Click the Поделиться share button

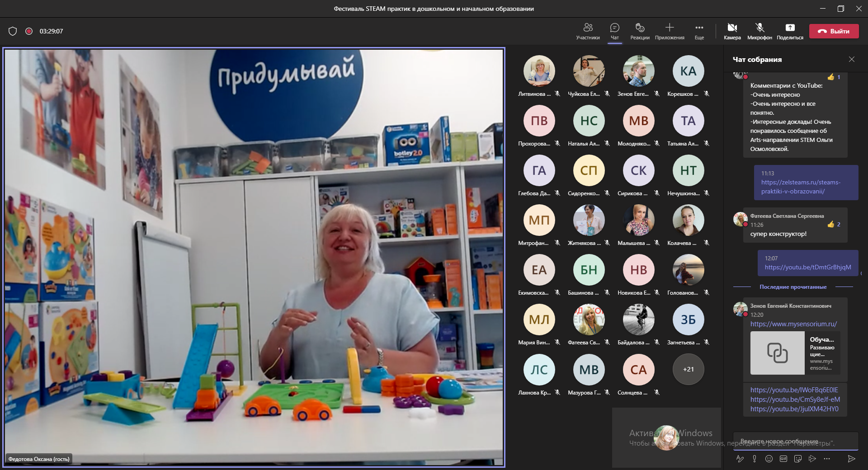click(790, 31)
